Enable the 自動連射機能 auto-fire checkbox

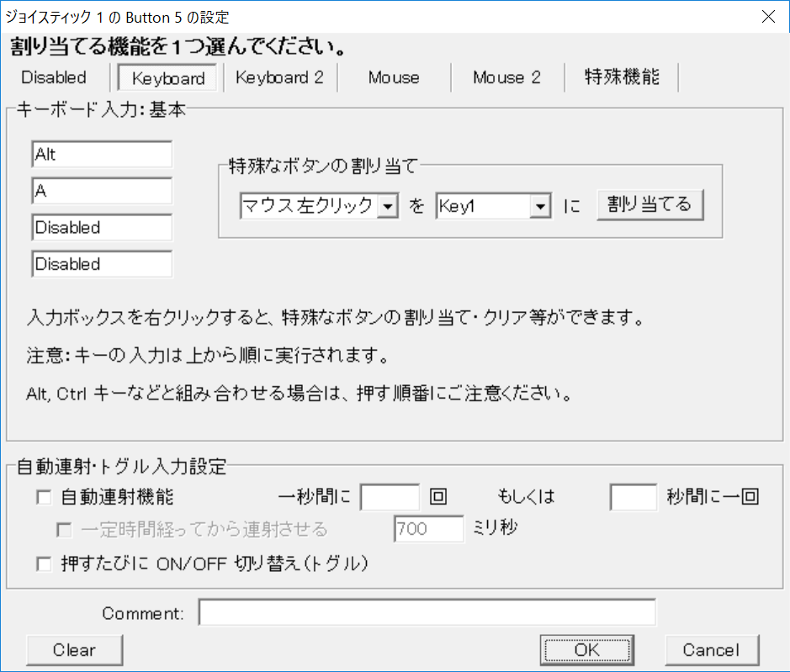tap(44, 497)
